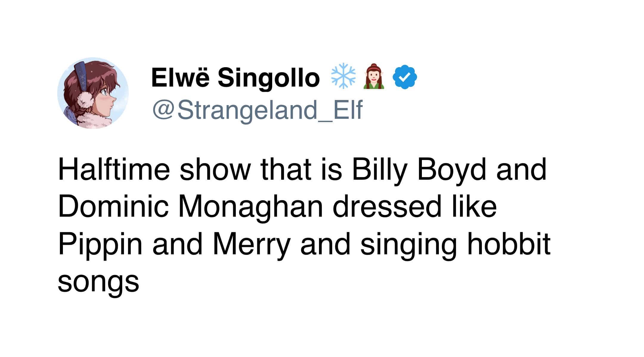Click the snowflake emoji beside the name
The width and height of the screenshot is (644, 357).
point(343,76)
